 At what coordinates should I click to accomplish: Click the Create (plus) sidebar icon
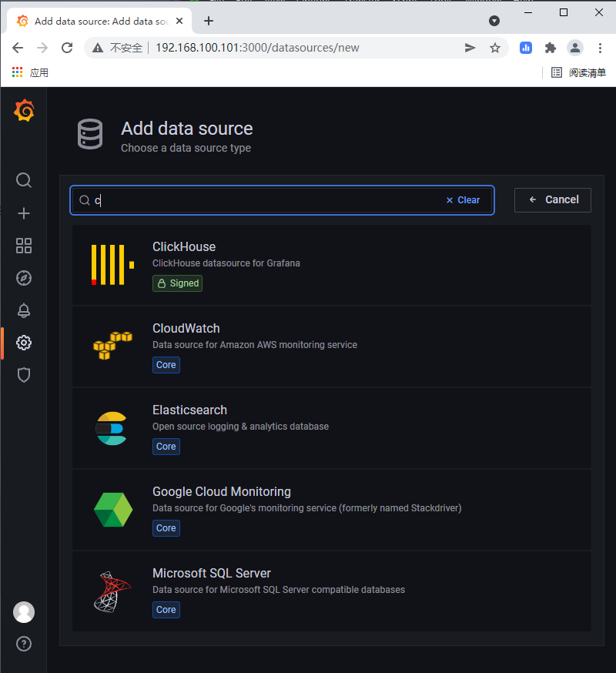click(24, 213)
